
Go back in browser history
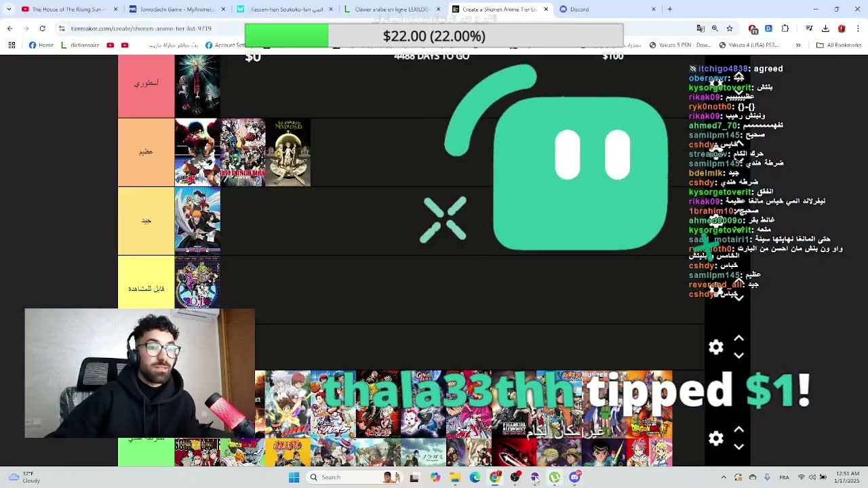pyautogui.click(x=10, y=28)
